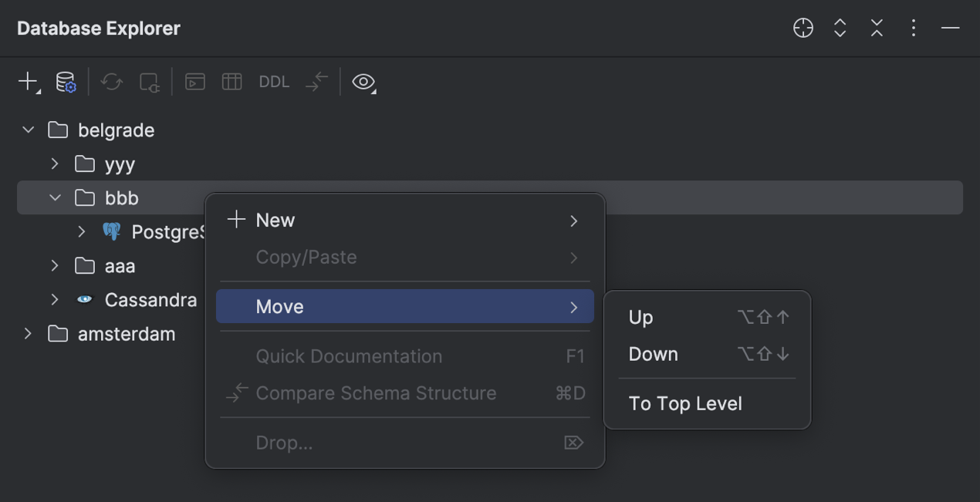This screenshot has width=980, height=502.
Task: Collapse the belgrade folder
Action: point(29,130)
